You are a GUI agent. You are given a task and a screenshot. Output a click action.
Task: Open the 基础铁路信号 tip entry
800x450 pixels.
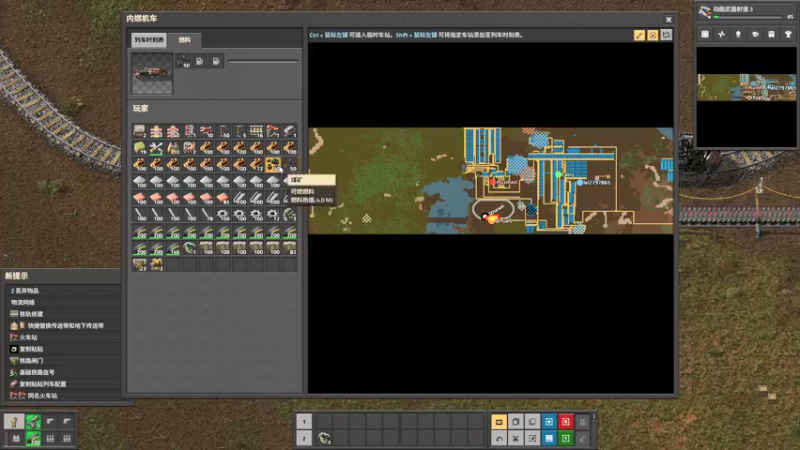click(x=63, y=372)
